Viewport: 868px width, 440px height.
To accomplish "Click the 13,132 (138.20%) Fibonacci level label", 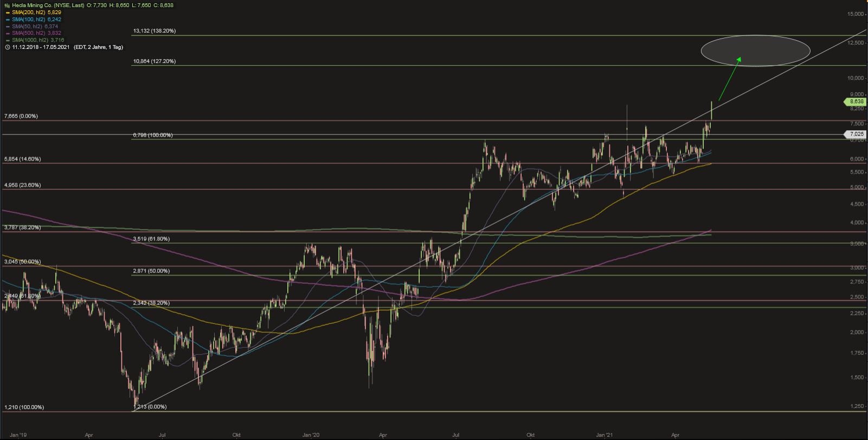I will tap(154, 31).
